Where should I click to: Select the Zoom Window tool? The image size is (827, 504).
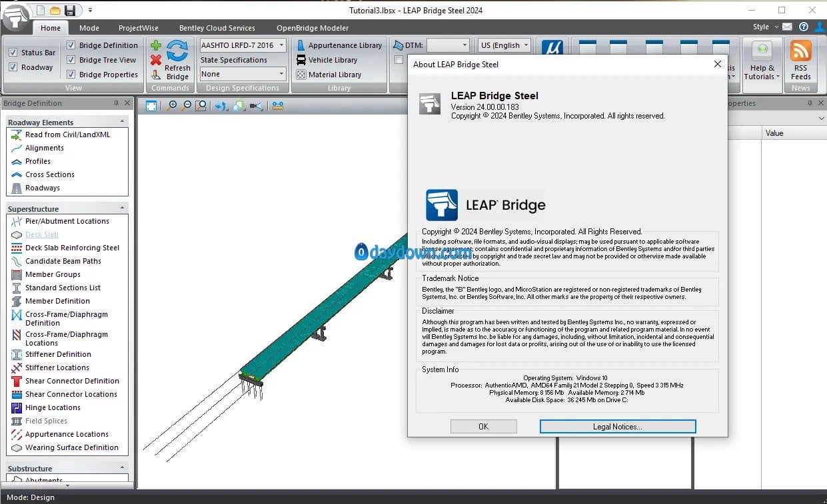(x=201, y=106)
